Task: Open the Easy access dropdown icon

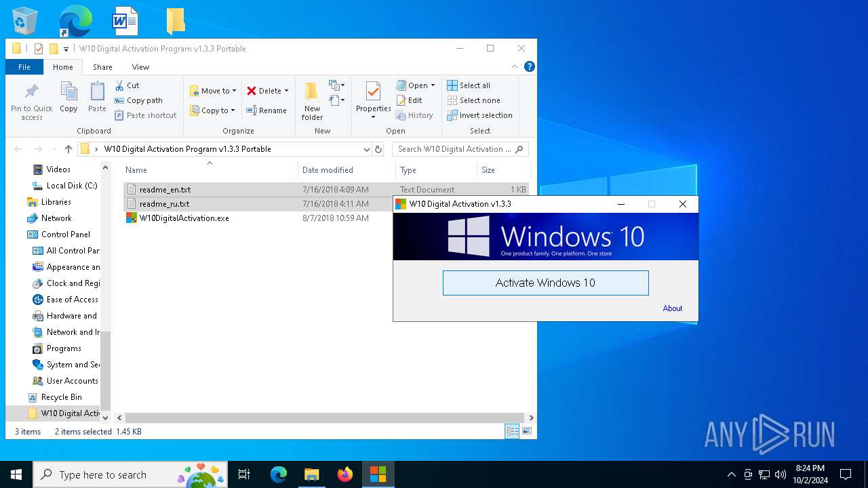Action: [337, 100]
